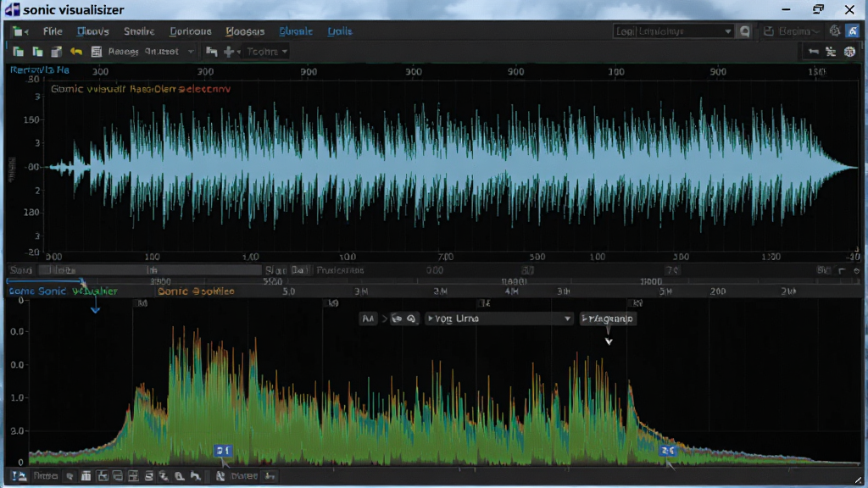868x488 pixels.
Task: Click the table-columns icon in bottom toolbar
Action: tap(86, 476)
